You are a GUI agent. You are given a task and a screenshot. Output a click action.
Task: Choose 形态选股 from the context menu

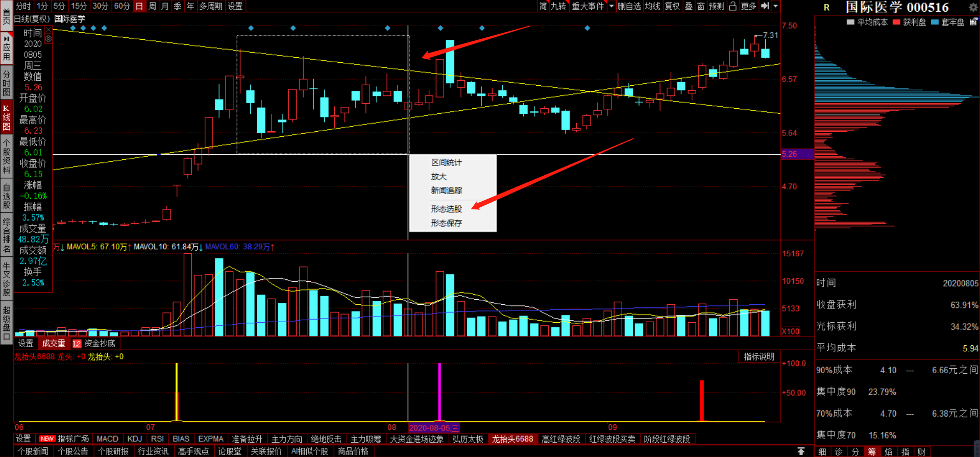click(446, 209)
